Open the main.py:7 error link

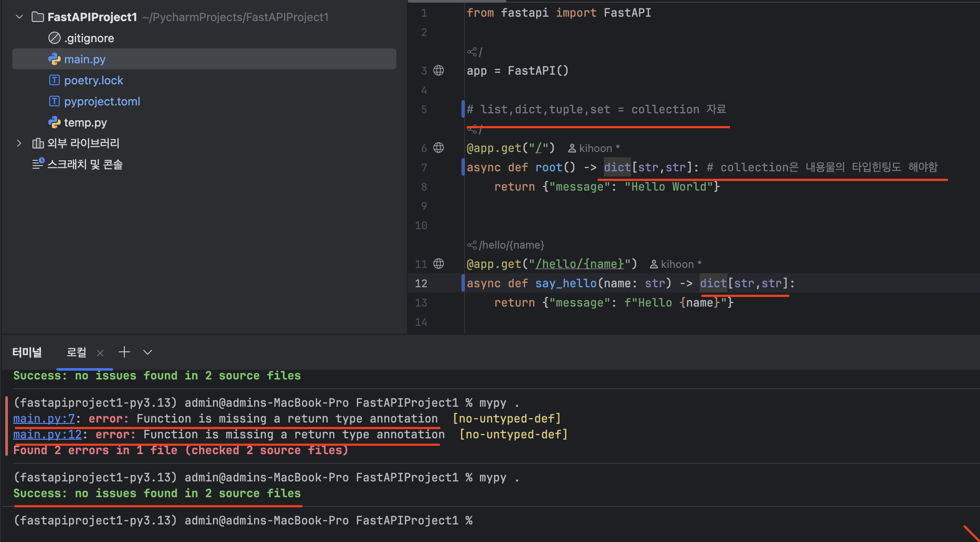44,419
